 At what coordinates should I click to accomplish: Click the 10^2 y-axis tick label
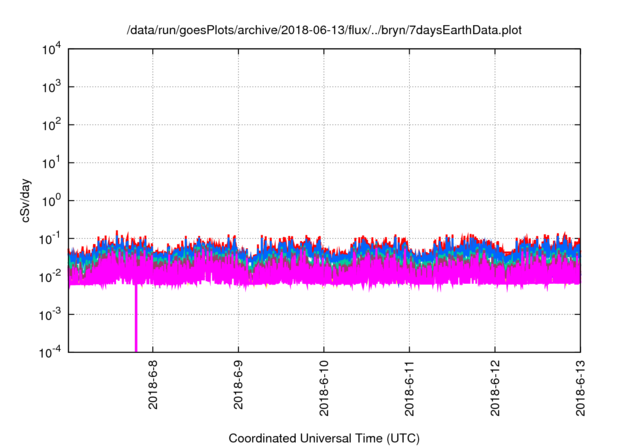[52, 125]
